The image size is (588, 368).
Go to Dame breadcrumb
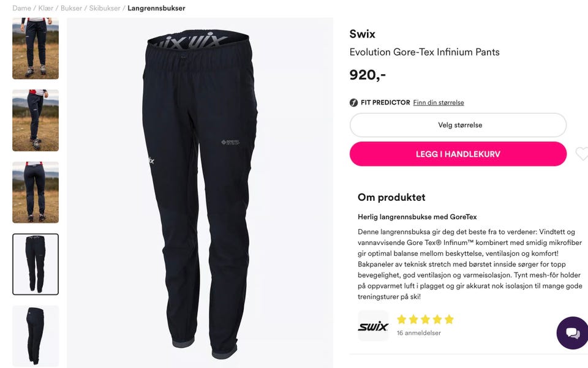tap(22, 8)
